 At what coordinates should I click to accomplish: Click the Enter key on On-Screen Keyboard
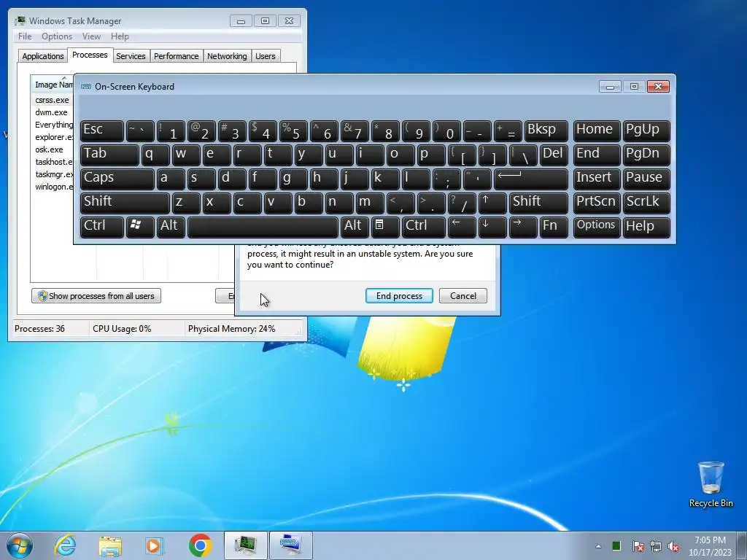click(531, 179)
